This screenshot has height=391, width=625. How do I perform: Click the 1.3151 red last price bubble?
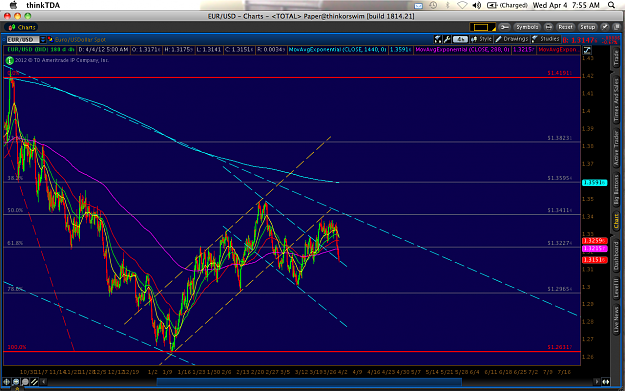tap(595, 260)
